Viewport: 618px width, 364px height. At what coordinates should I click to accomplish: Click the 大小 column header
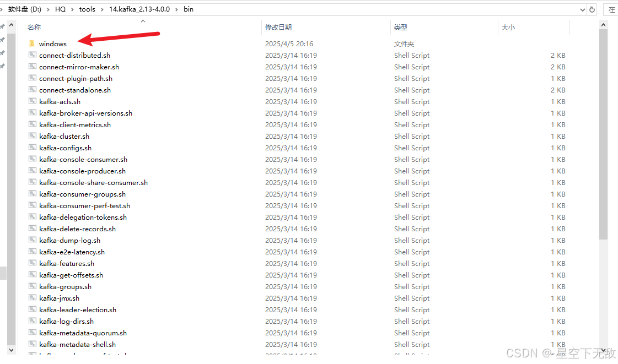click(x=508, y=27)
